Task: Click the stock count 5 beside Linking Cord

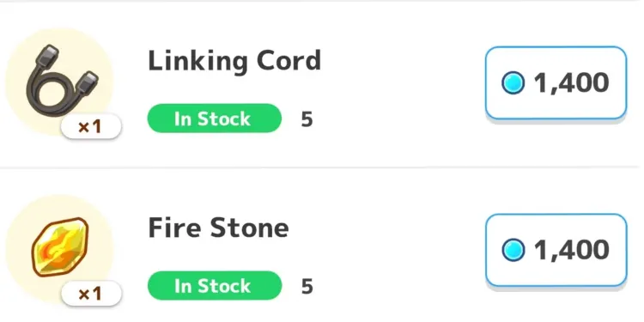Action: point(307,119)
